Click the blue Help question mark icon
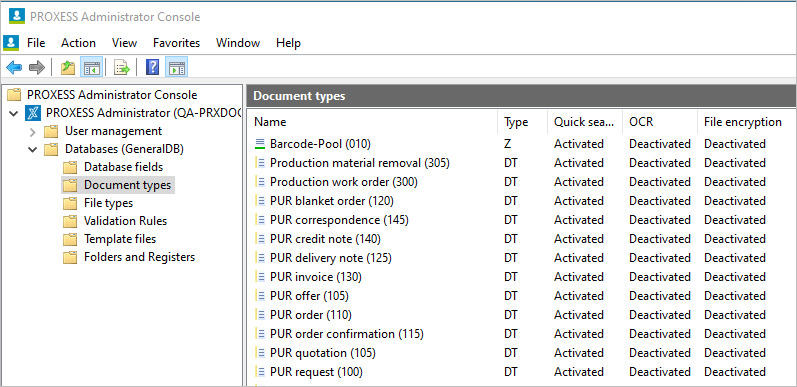This screenshot has width=797, height=387. 152,67
